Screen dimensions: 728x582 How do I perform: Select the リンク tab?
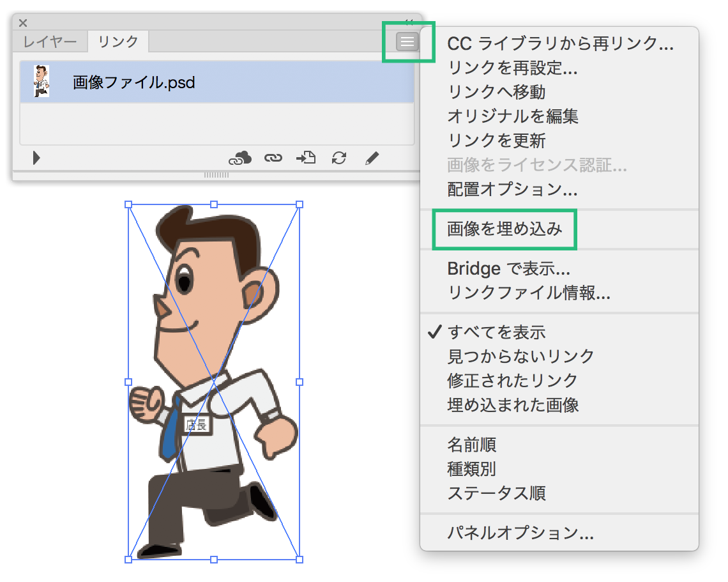click(x=117, y=42)
